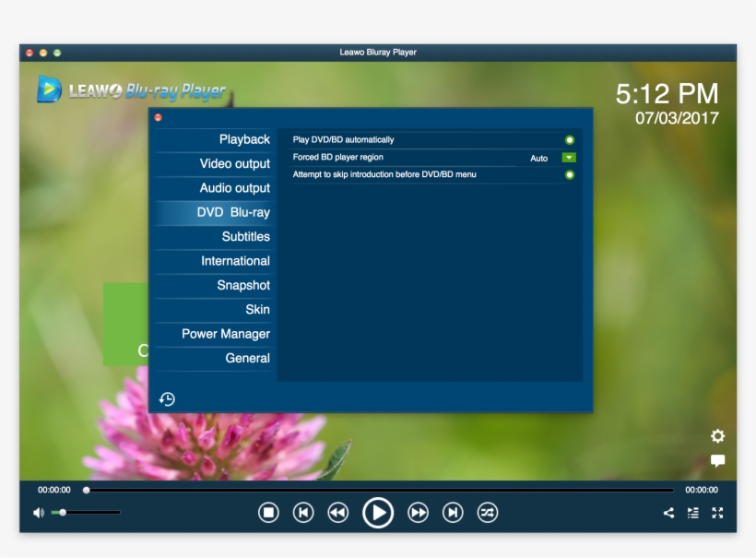Screen dimensions: 756x558
Task: Click the restore-defaults clock icon in settings panel
Action: (167, 397)
